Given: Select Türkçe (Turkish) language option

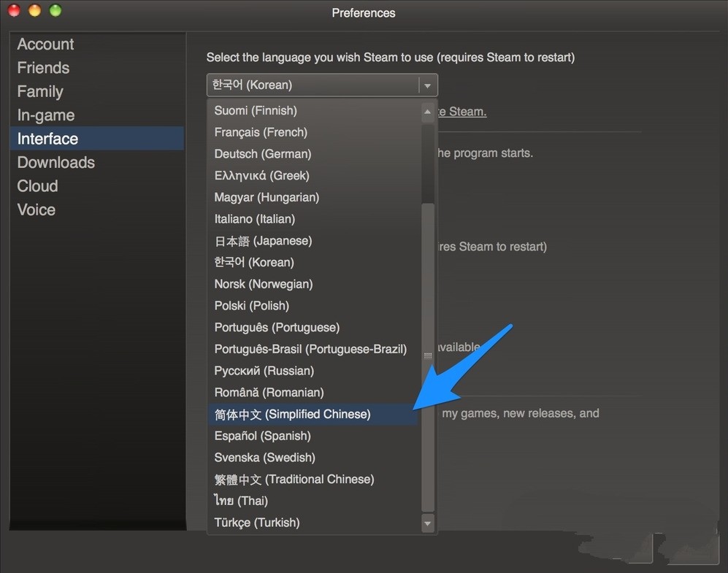Looking at the screenshot, I should tap(257, 523).
